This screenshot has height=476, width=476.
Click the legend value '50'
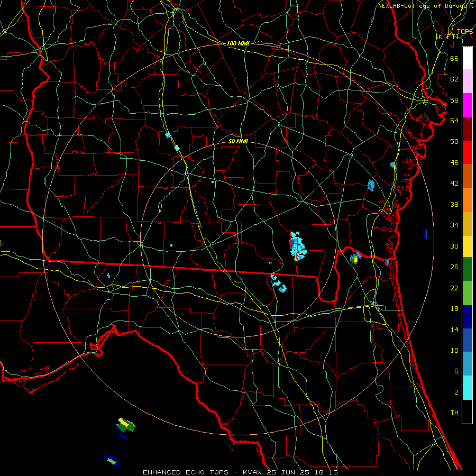[454, 142]
